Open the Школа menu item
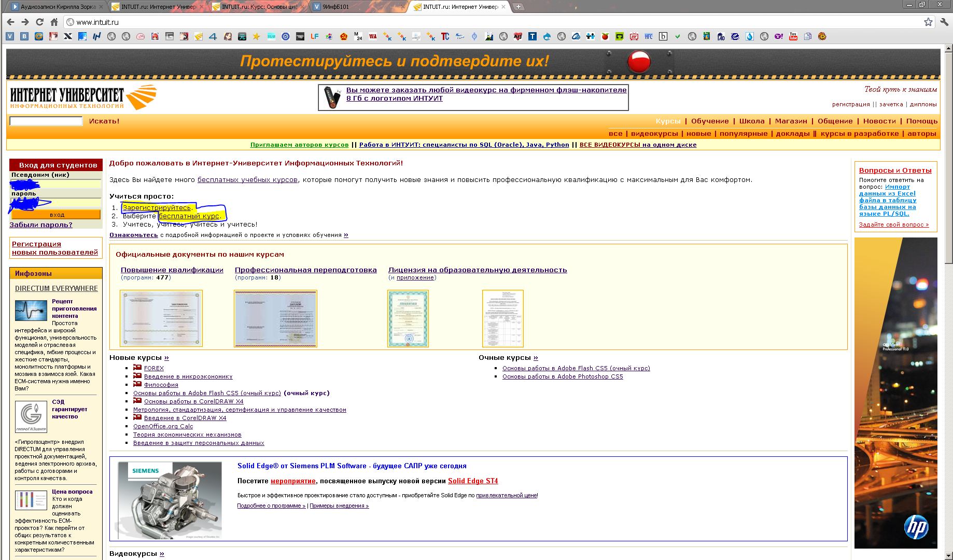Viewport: 953px width, 560px height. [x=752, y=121]
